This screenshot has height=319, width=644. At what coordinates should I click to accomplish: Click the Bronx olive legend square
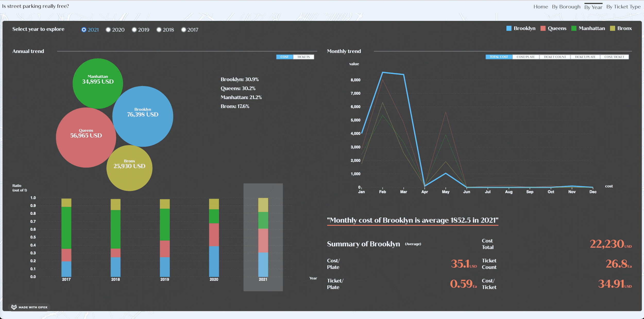[x=612, y=28]
